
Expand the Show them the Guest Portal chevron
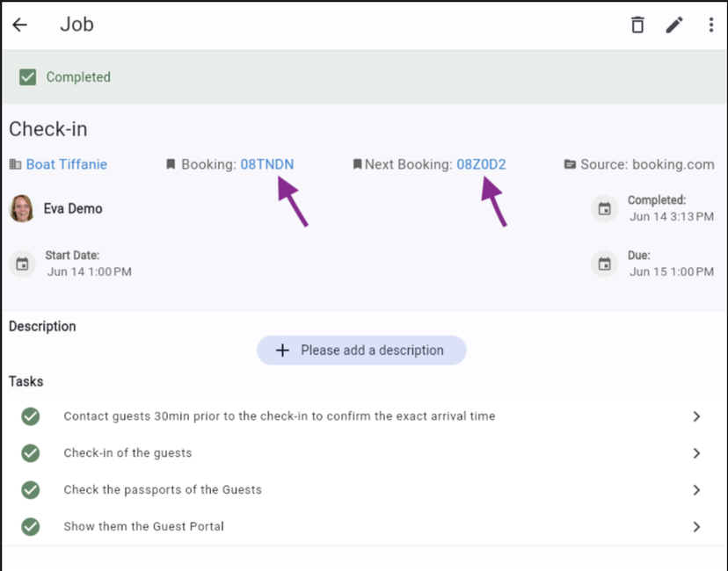pyautogui.click(x=695, y=527)
